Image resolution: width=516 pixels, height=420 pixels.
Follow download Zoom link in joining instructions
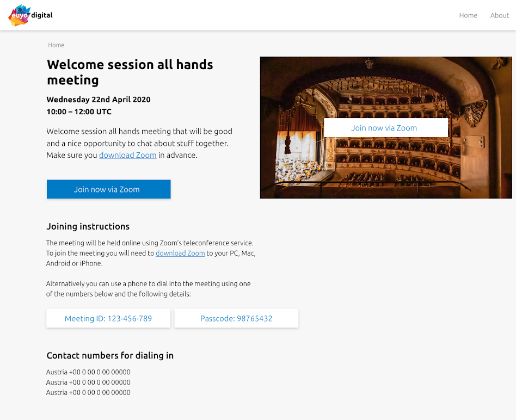click(180, 253)
